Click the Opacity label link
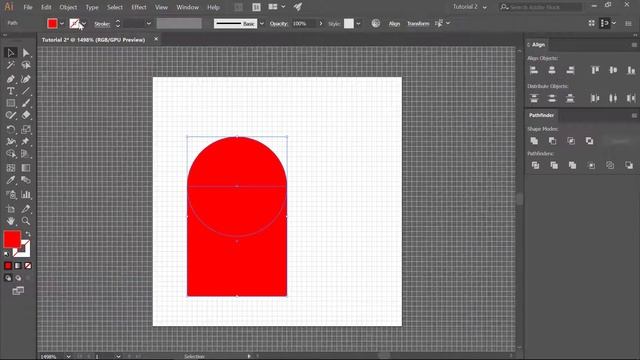Image resolution: width=640 pixels, height=360 pixels. 279,24
